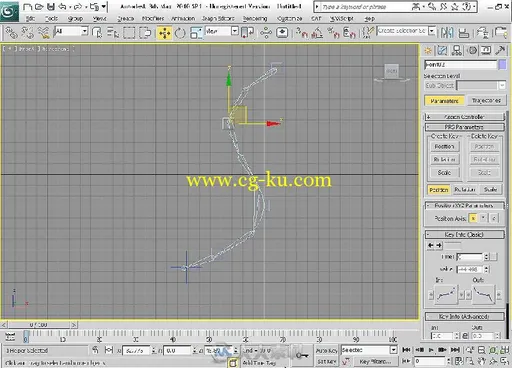The height and width of the screenshot is (368, 512).
Task: Open the Utilities command panel tab
Action: pos(500,51)
